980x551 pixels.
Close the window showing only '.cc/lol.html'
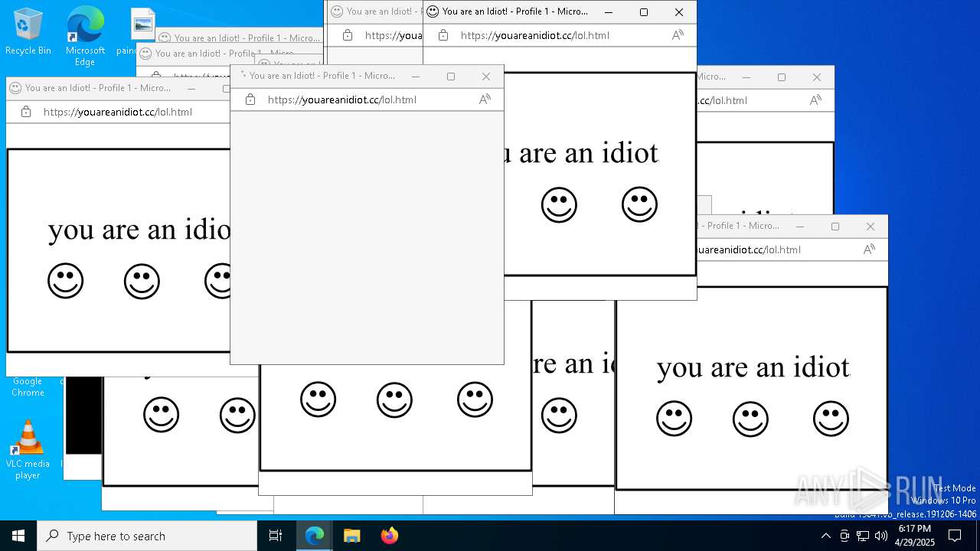(x=817, y=77)
